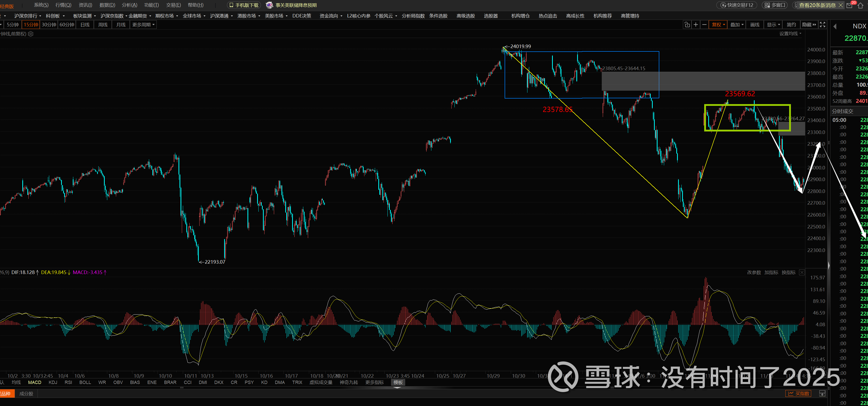Image resolution: width=868 pixels, height=406 pixels.
Task: Toggle 简约 simple view mode
Action: pyautogui.click(x=791, y=25)
